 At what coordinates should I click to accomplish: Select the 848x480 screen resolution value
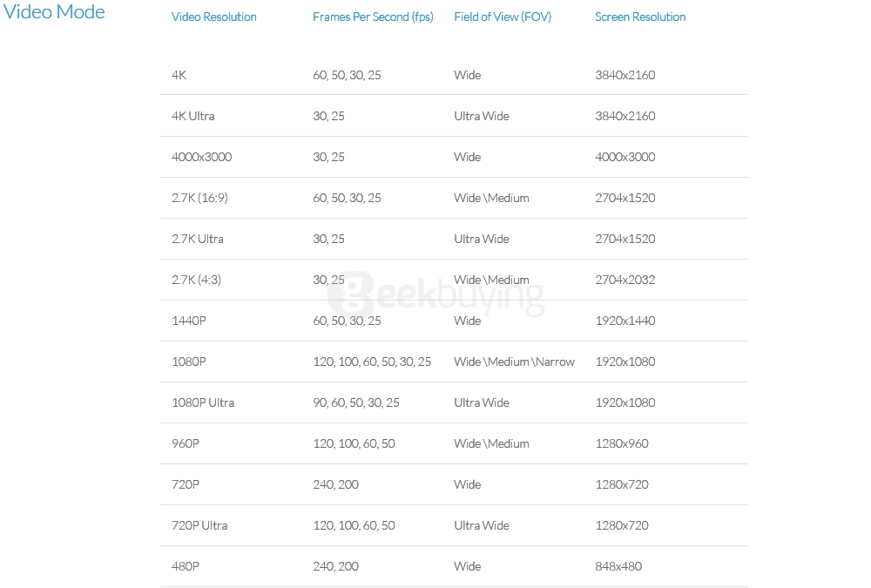pos(618,566)
